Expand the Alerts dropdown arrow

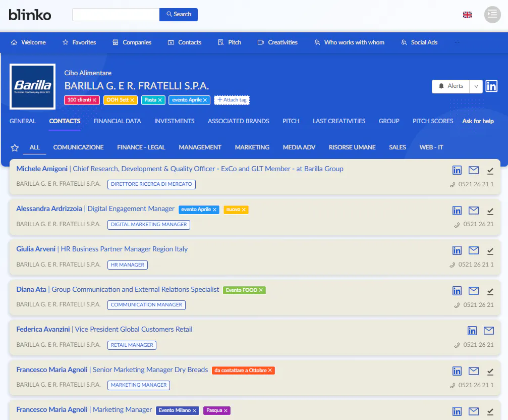(x=476, y=86)
